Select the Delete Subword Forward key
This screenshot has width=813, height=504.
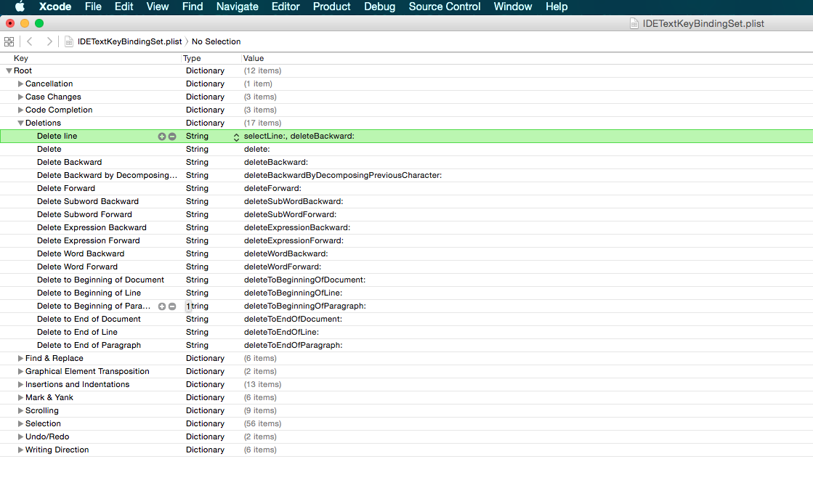coord(84,214)
